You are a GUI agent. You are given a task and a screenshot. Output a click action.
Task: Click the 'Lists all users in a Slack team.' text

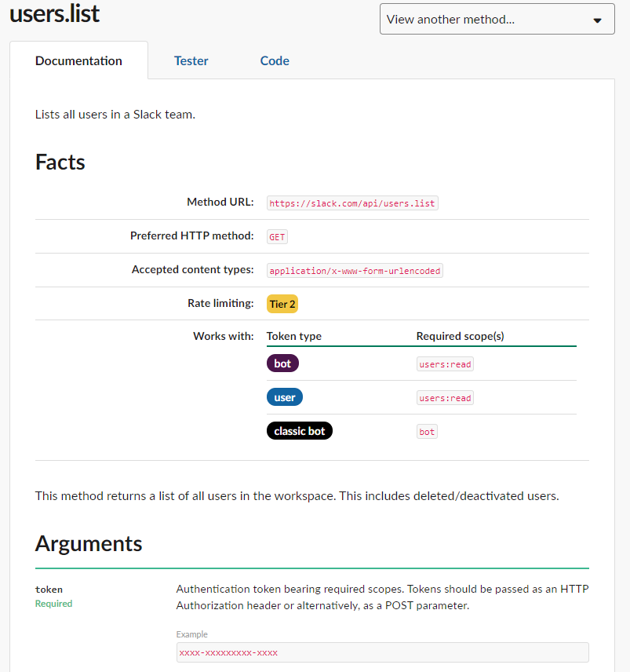[x=115, y=115]
